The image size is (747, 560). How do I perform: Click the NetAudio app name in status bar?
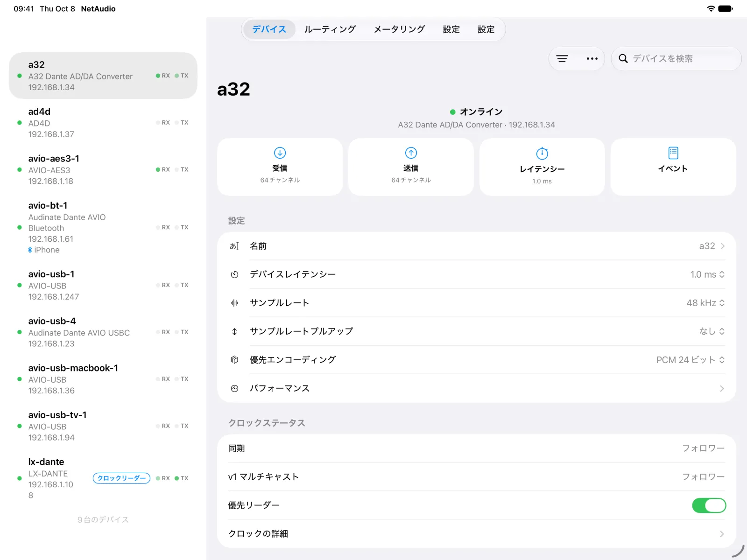tap(98, 9)
